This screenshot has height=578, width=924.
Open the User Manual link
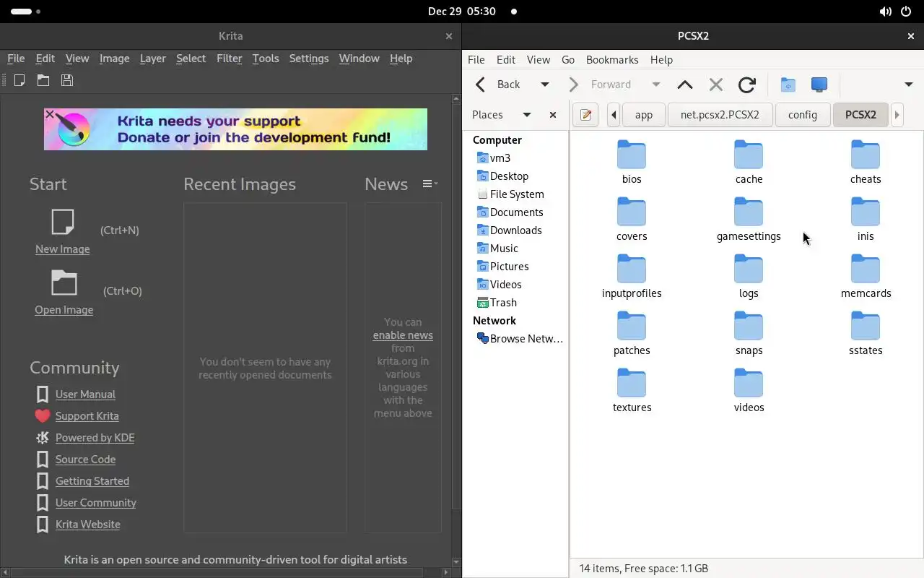coord(85,394)
